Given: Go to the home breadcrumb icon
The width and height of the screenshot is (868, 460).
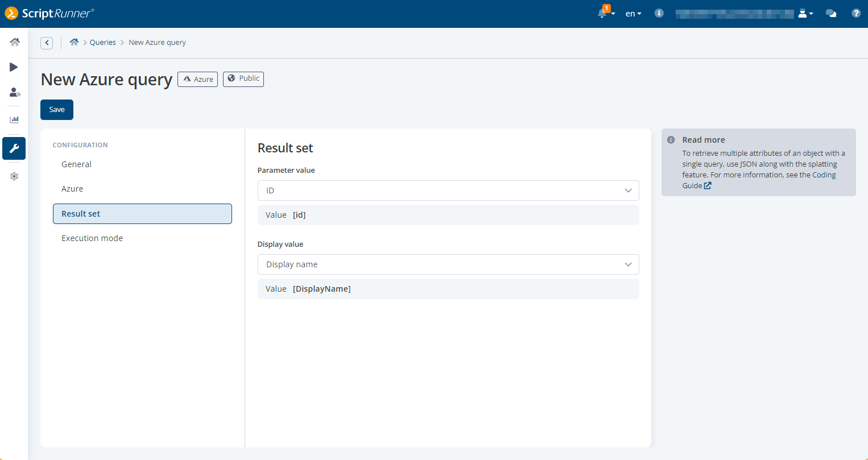Looking at the screenshot, I should click(74, 42).
